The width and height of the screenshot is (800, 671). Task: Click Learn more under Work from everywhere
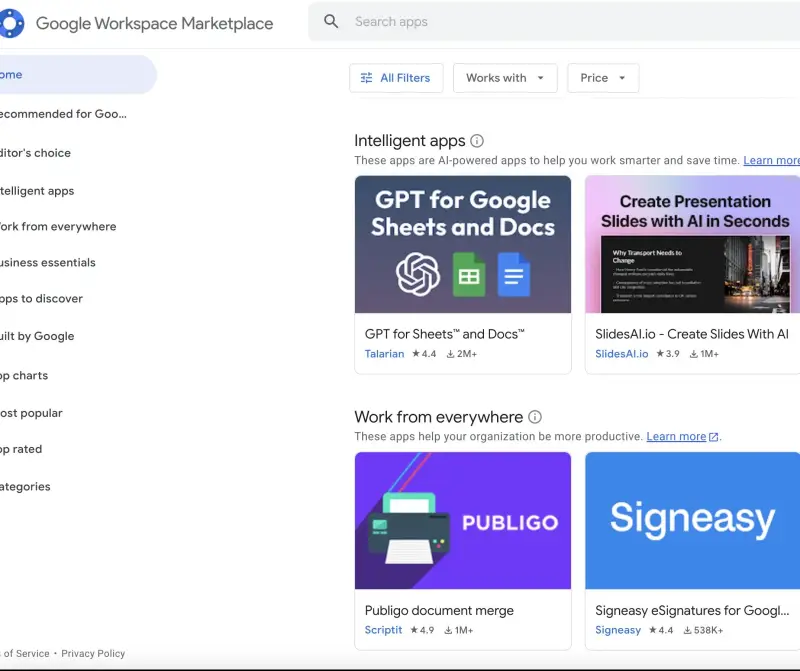pos(676,437)
